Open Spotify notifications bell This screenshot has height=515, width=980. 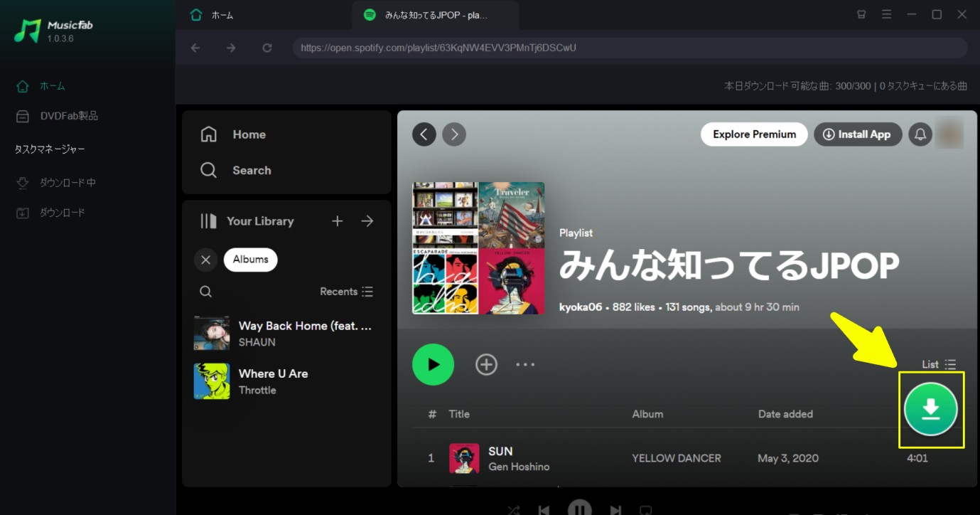tap(920, 134)
